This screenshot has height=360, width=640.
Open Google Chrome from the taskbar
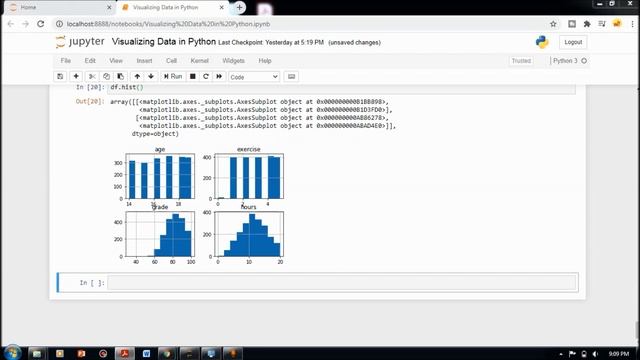[x=167, y=353]
